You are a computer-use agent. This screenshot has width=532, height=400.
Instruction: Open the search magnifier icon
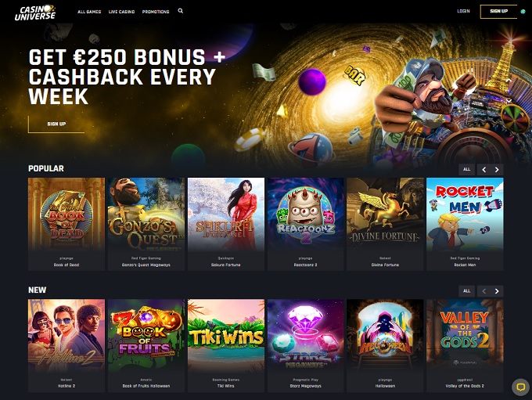coord(181,11)
